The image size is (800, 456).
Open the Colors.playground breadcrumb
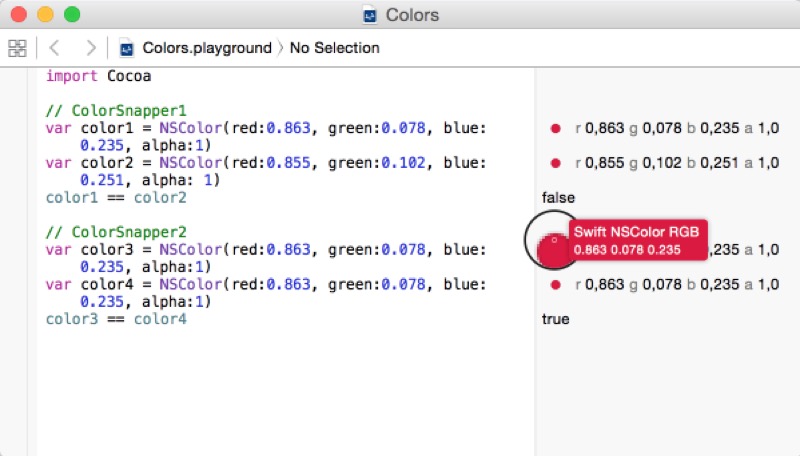[206, 48]
